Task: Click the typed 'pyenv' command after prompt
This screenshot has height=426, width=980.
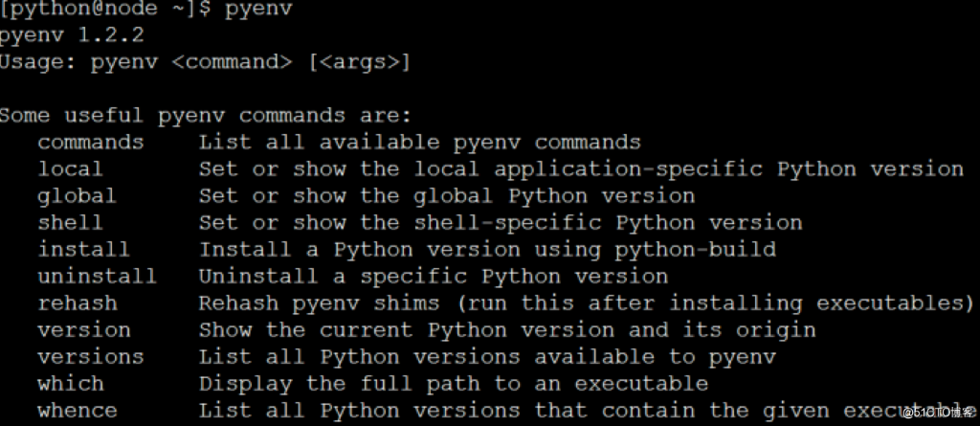Action: (258, 10)
